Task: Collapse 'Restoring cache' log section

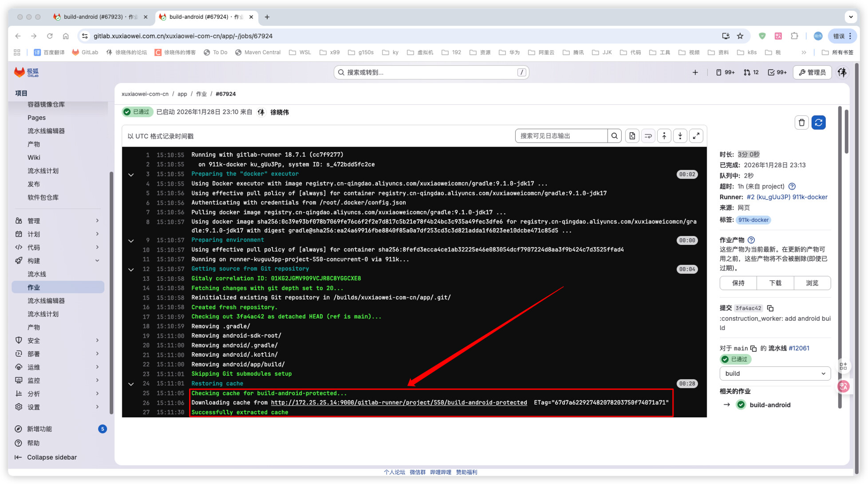Action: [131, 384]
